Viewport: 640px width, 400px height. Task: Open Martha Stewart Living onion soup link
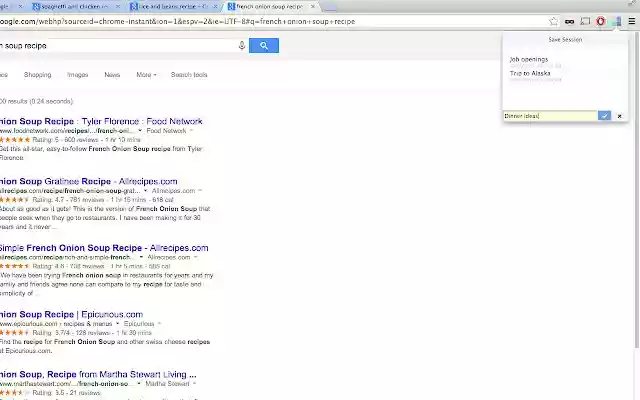tap(98, 374)
